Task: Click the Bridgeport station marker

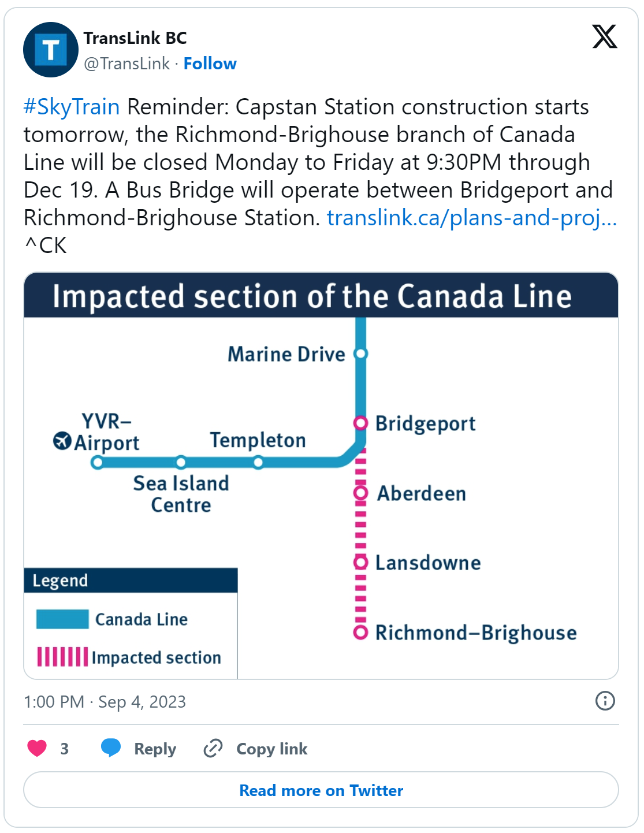Action: pos(360,423)
